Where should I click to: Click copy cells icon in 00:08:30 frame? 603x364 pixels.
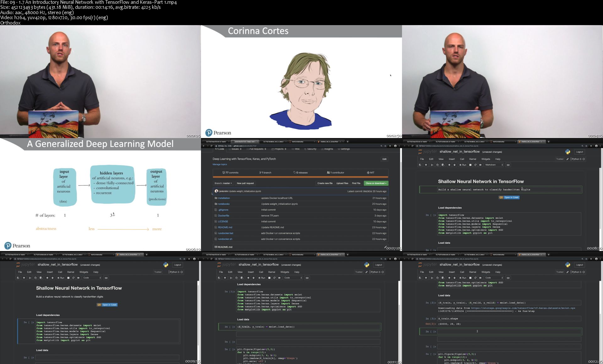coord(437,165)
